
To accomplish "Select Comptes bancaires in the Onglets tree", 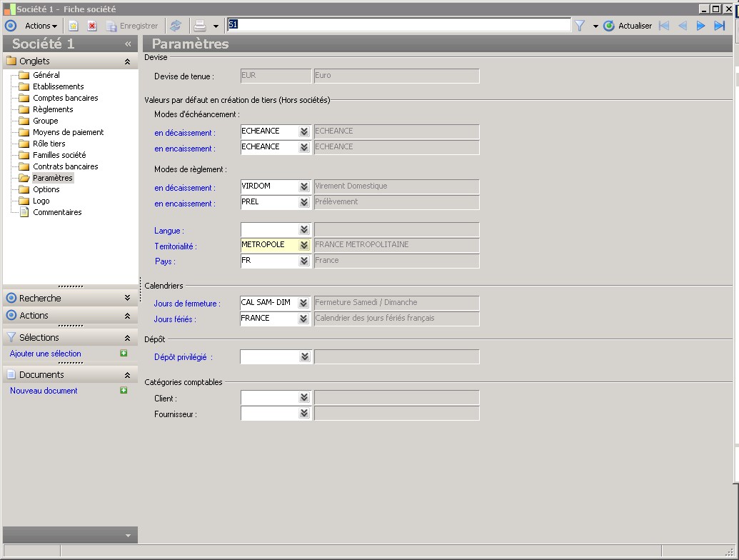I will (65, 98).
